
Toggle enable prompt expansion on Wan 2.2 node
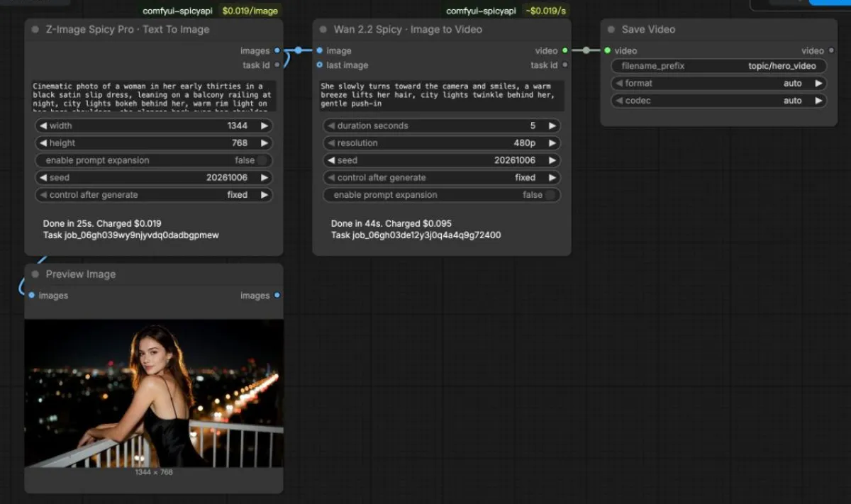point(550,195)
